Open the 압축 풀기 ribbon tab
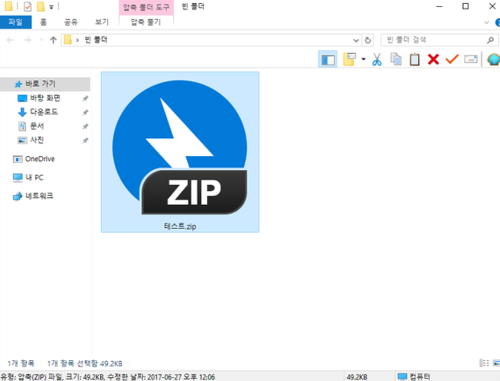Viewport: 500px width, 381px height. (x=146, y=22)
